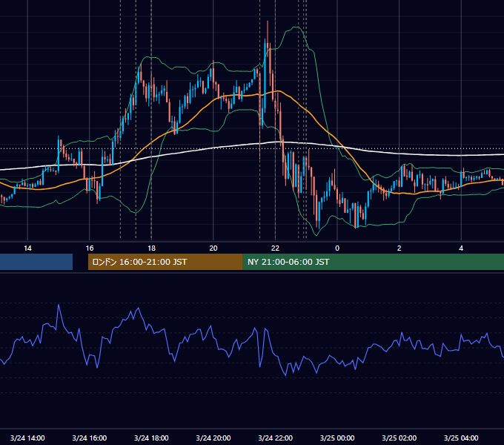This screenshot has height=445, width=504.
Task: Click the 3/24 16:00 time label
Action: pos(90,438)
